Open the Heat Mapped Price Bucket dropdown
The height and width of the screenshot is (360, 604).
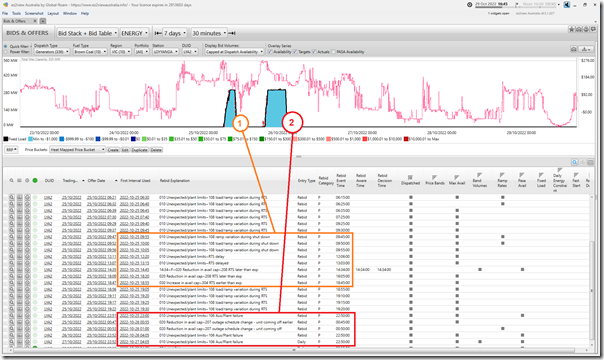tap(77, 149)
